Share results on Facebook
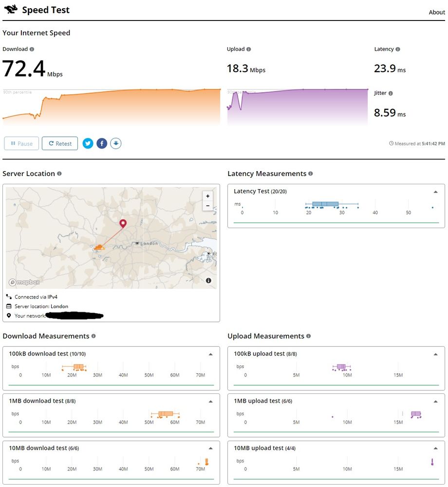 point(102,143)
